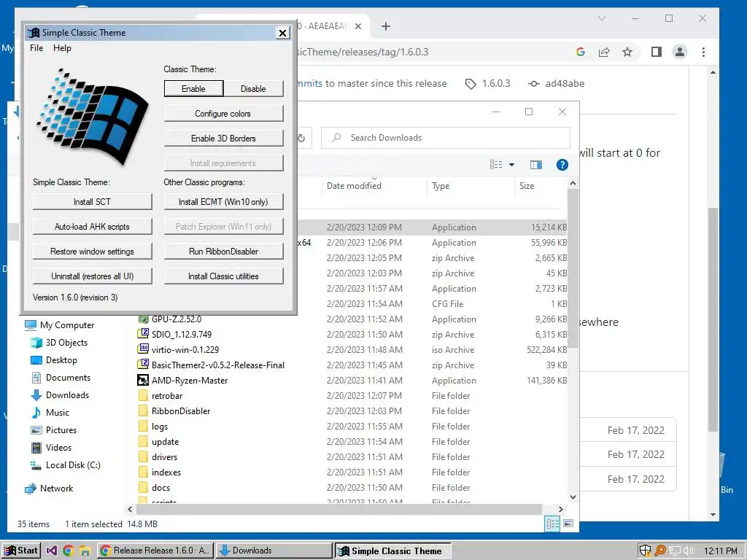Open new tab in Chrome
The image size is (747, 560).
coord(386,26)
